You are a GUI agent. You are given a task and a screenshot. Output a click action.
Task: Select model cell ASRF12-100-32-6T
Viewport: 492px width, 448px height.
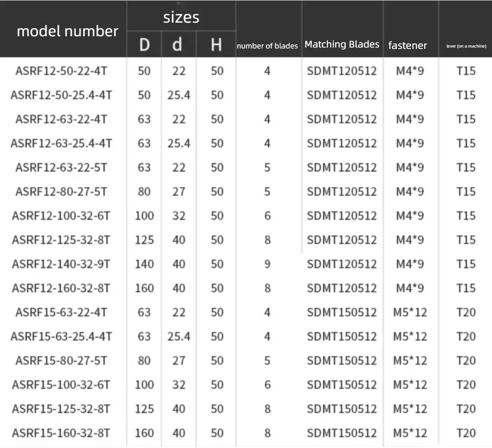tap(62, 216)
